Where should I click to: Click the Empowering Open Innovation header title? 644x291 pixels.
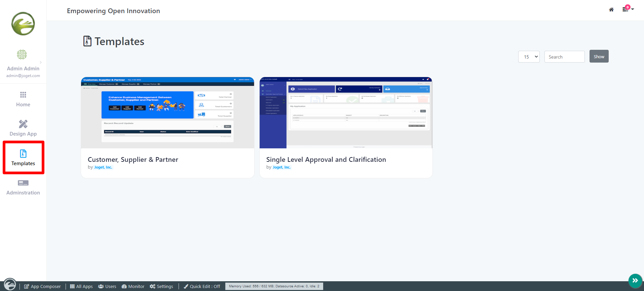(x=113, y=11)
